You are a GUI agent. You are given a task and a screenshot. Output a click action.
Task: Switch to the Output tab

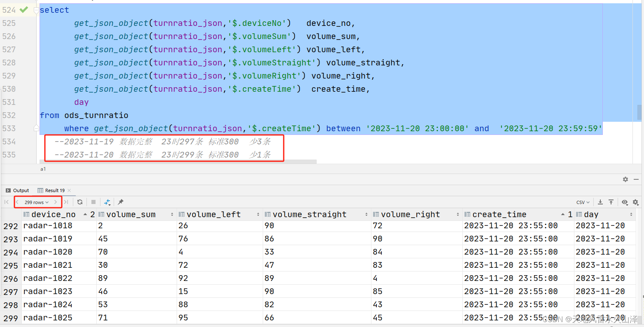(x=17, y=190)
